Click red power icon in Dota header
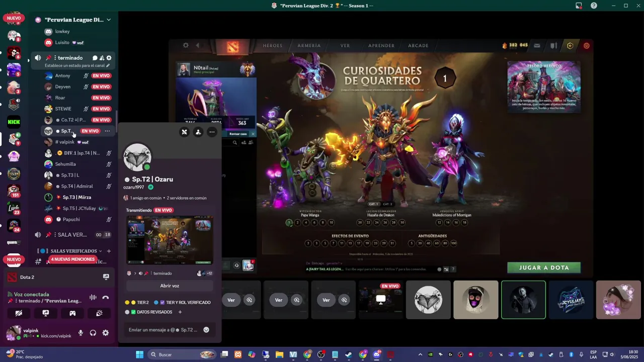The width and height of the screenshot is (644, 362). (x=586, y=45)
